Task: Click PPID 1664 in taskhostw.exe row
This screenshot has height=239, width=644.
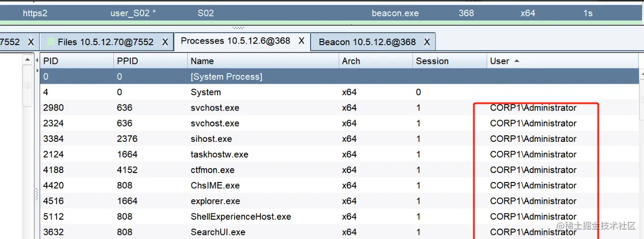Action: (127, 154)
